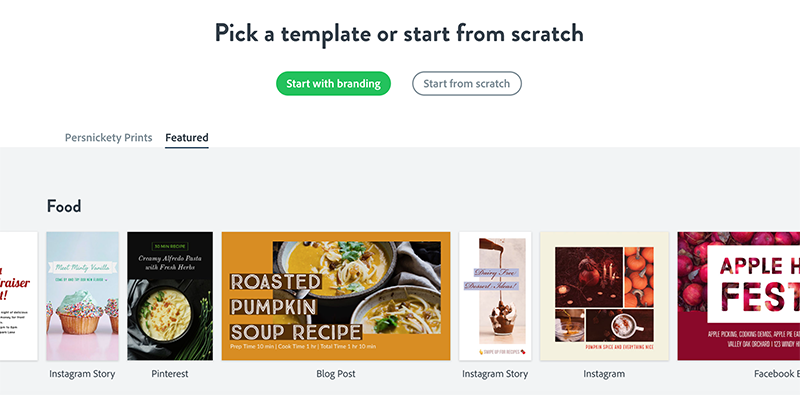800x395 pixels.
Task: Click the Pinterest label under pasta template
Action: point(170,374)
